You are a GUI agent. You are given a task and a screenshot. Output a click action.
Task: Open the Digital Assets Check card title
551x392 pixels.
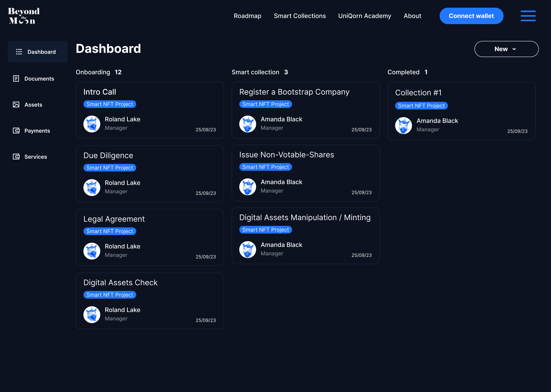[120, 283]
